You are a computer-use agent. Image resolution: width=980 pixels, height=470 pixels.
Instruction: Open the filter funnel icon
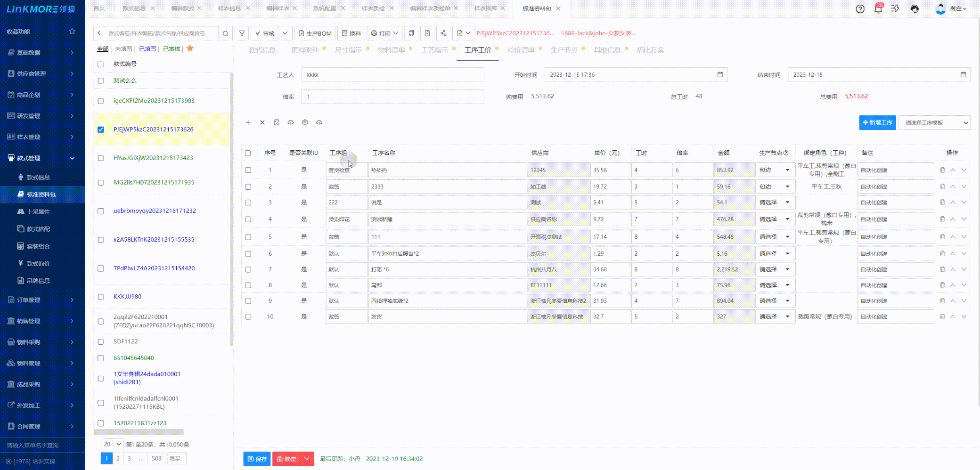242,33
